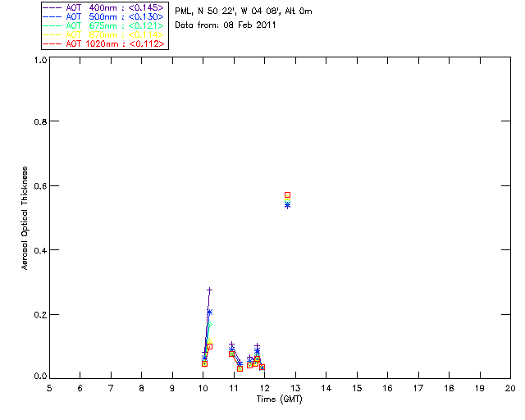Screen dimensions: 525x420
Task: Click the y-axis tick label 0.4
Action: [x=40, y=250]
